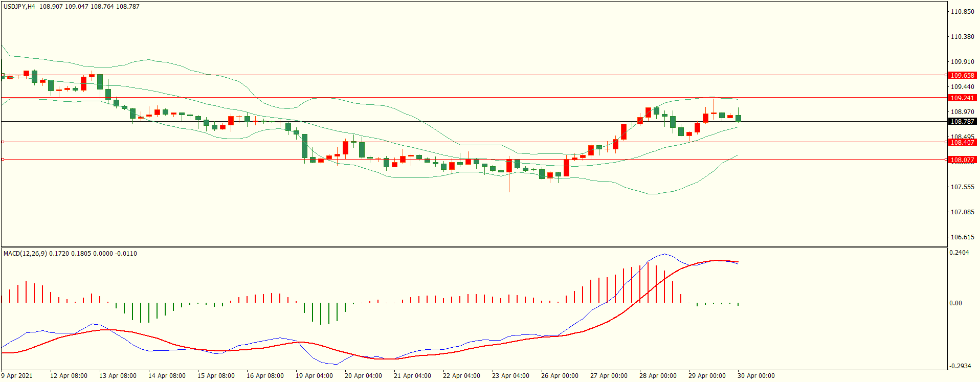Click the red 109.658 price level label
This screenshot has width=980, height=382.
(x=962, y=75)
